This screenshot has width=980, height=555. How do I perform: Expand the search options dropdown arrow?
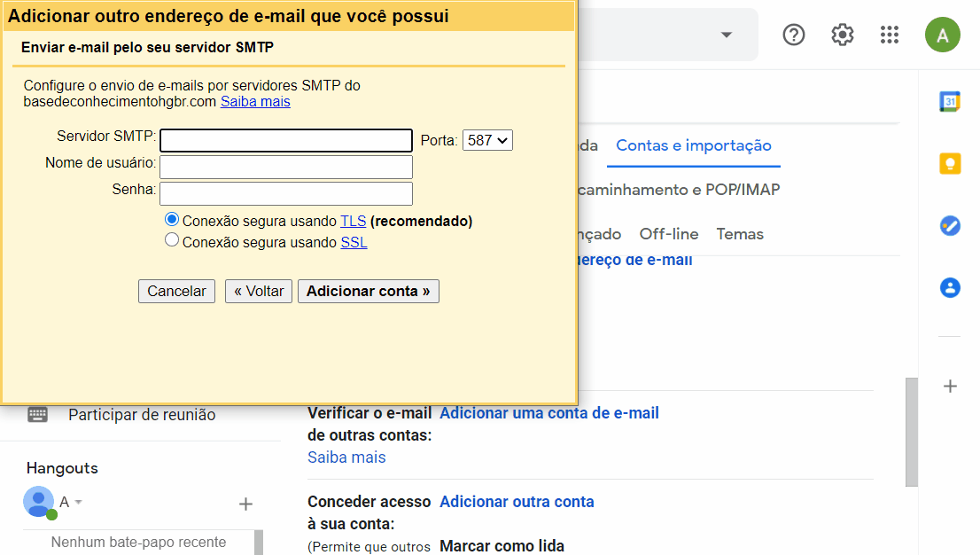pyautogui.click(x=726, y=35)
